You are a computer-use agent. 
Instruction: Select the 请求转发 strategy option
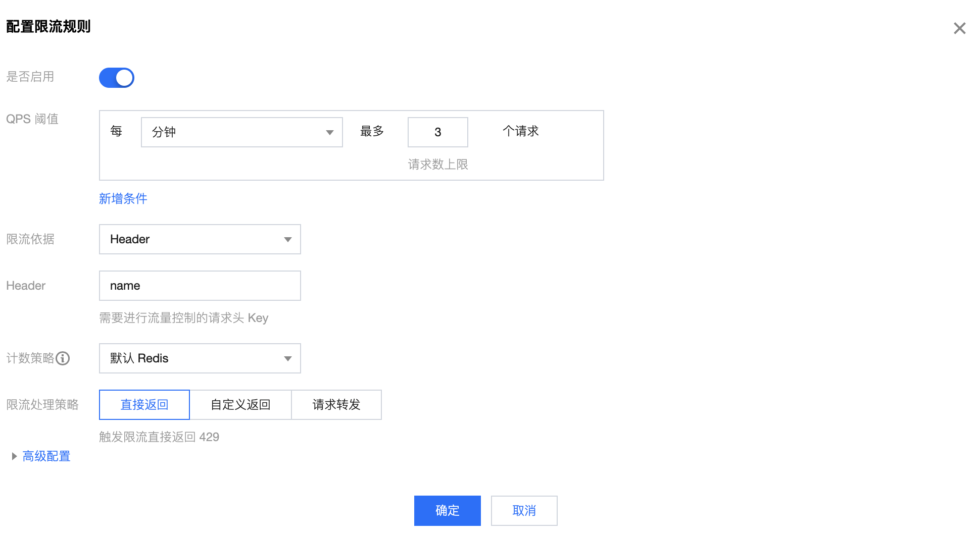[336, 405]
